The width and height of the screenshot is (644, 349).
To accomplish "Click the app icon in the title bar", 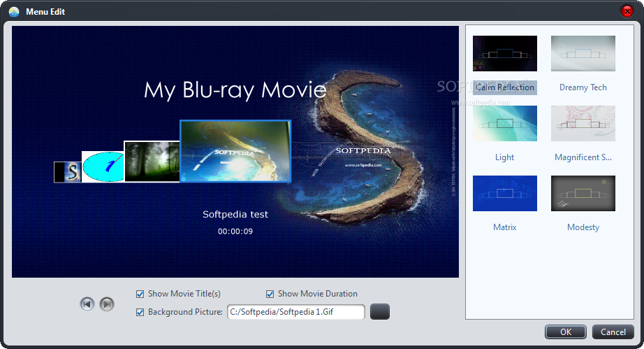I will [14, 11].
